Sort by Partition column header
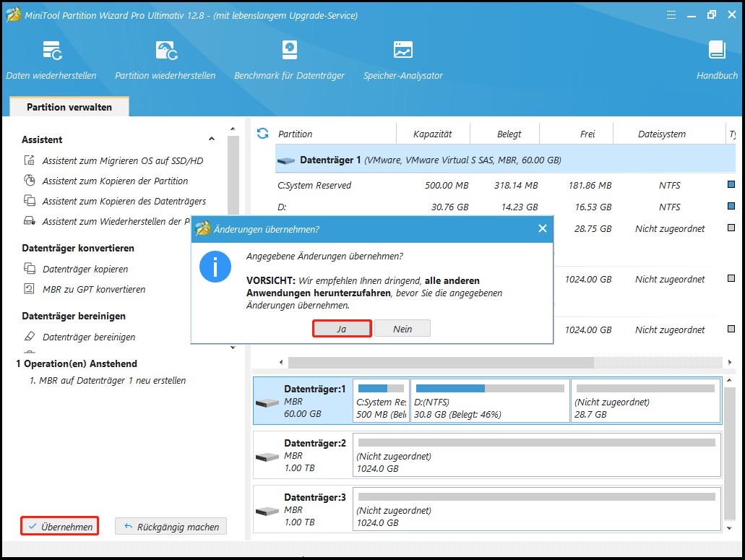 pos(296,134)
